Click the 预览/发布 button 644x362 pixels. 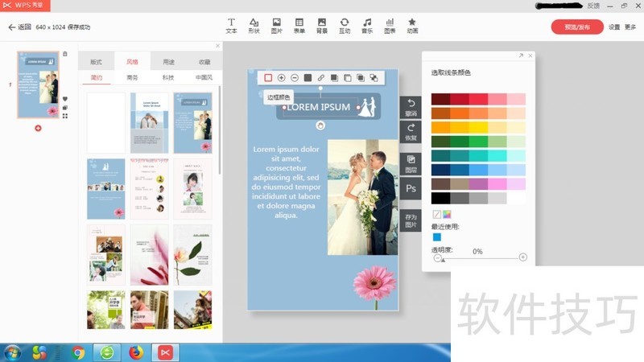point(577,27)
